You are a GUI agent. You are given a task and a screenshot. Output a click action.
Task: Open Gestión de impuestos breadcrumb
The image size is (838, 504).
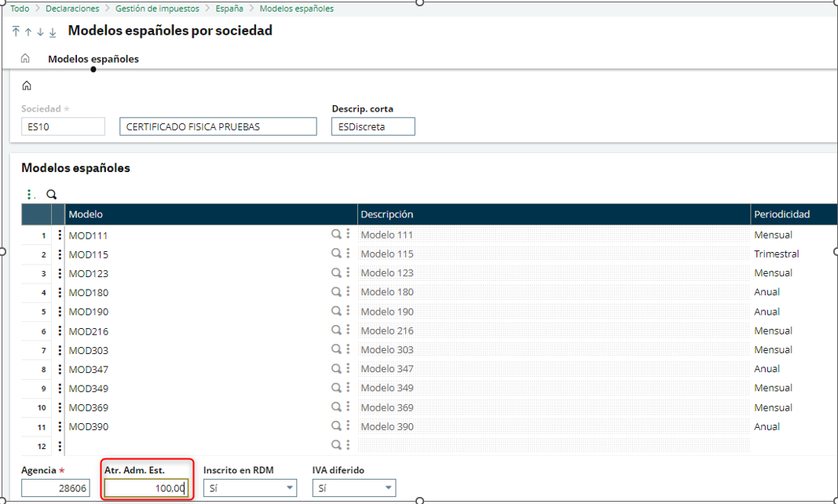pos(158,9)
